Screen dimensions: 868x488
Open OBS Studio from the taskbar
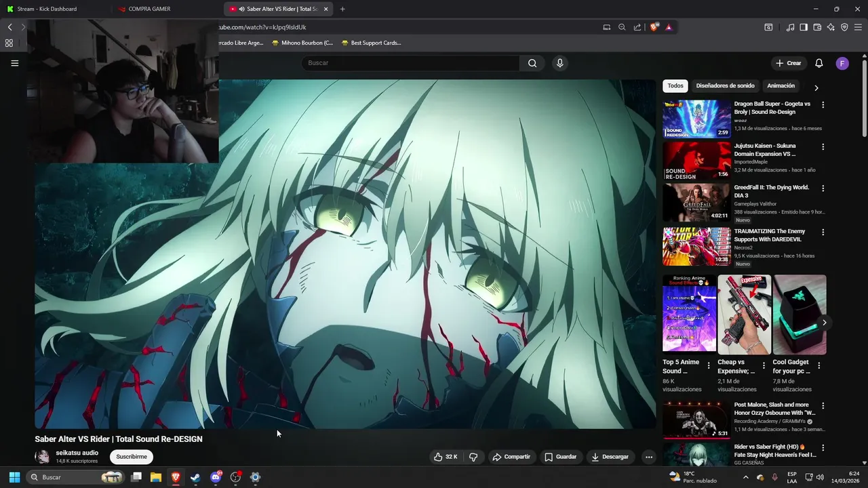[235, 477]
